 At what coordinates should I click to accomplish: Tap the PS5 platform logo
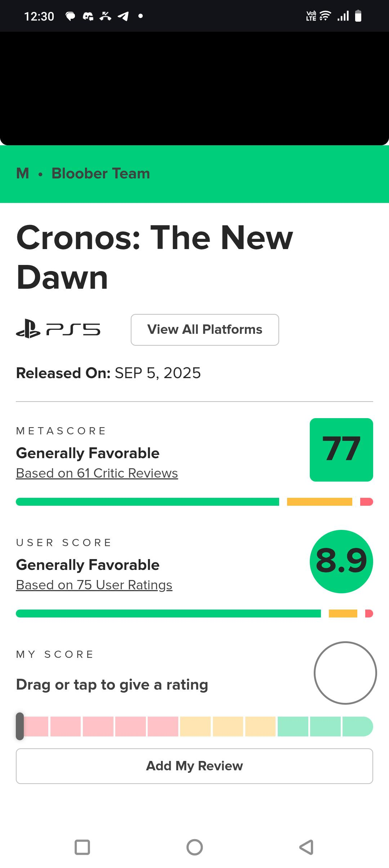pos(58,330)
